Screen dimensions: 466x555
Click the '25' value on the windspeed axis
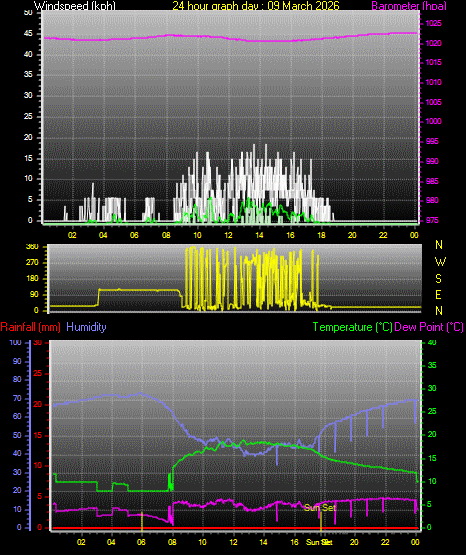point(28,116)
